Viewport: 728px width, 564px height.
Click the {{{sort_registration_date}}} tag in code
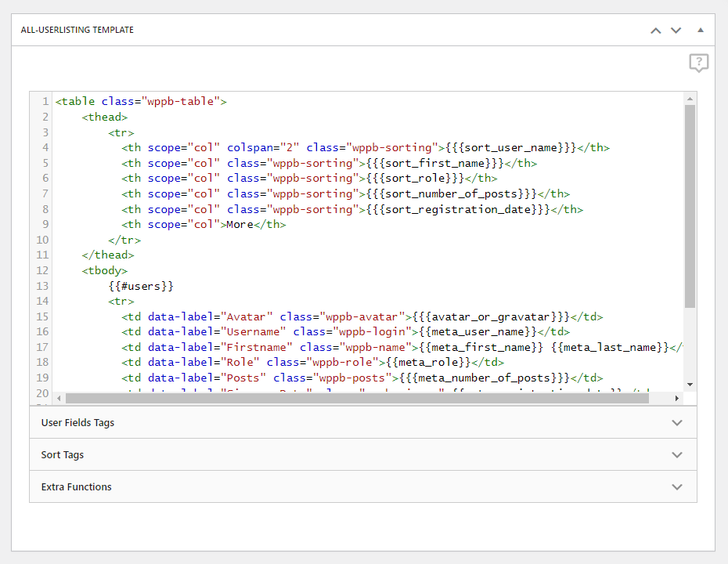[x=458, y=209]
